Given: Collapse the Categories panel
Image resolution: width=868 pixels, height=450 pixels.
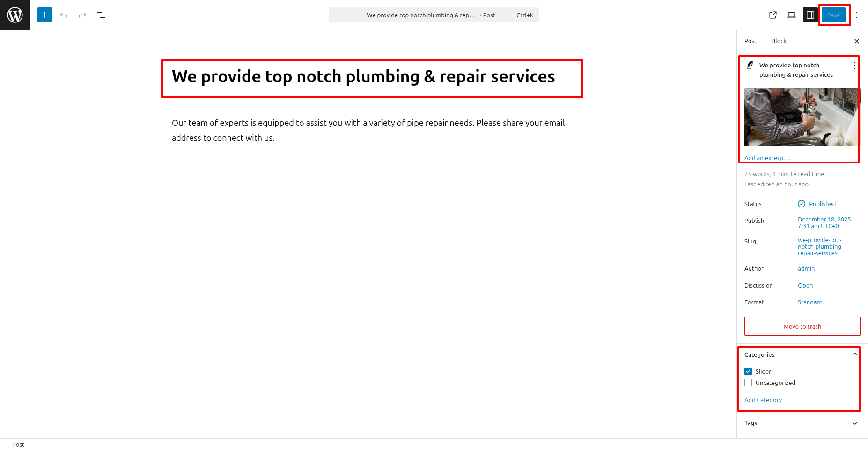Looking at the screenshot, I should (x=854, y=354).
